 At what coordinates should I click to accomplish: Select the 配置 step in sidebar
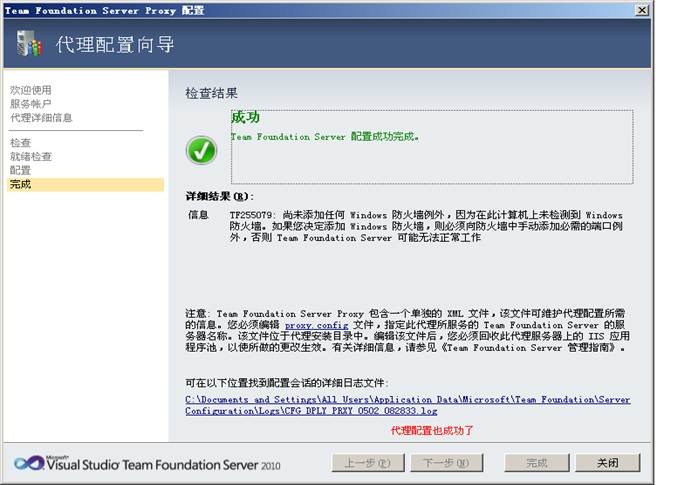click(20, 170)
